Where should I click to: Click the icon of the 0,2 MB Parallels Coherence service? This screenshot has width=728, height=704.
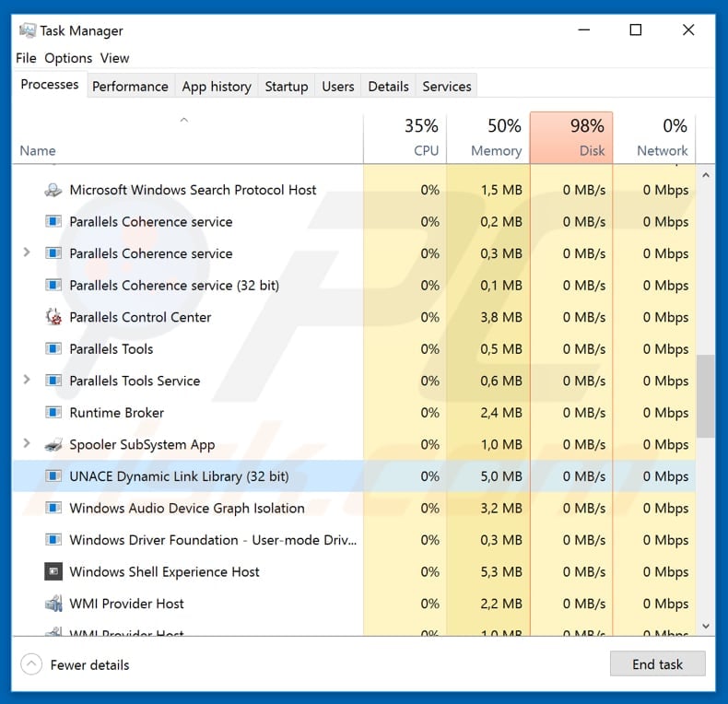[53, 221]
